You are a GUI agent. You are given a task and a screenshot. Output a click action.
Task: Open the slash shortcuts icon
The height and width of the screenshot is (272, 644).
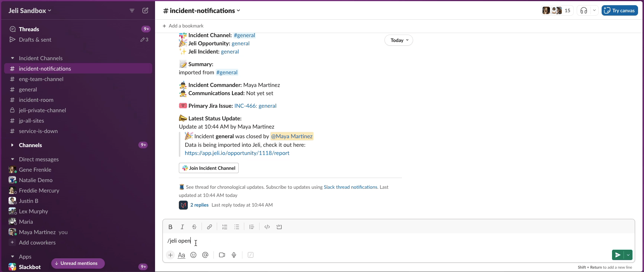(251, 255)
